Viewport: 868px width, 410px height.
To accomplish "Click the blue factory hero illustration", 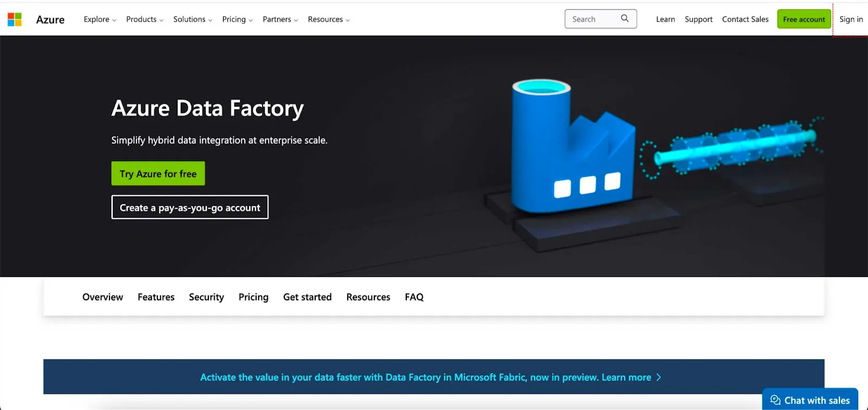I will 572,147.
